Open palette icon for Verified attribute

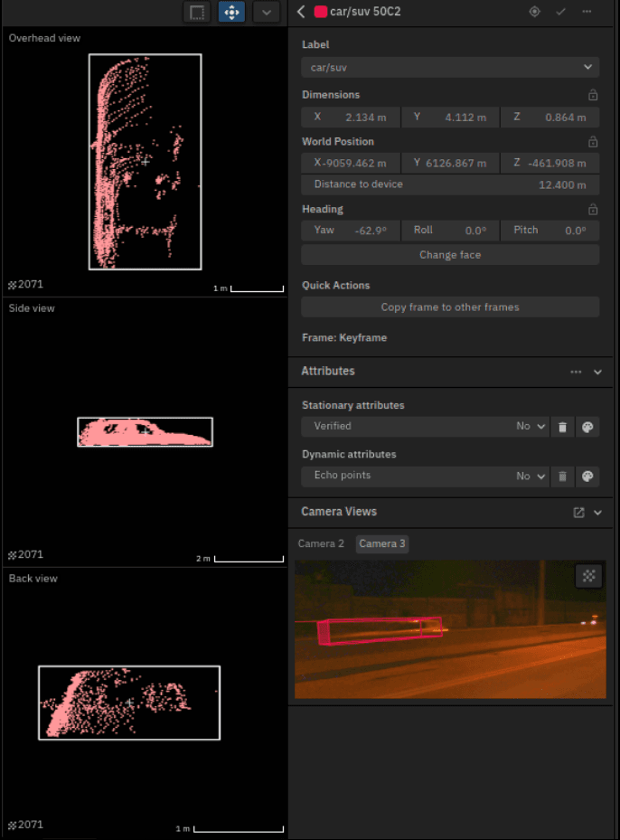tap(587, 427)
